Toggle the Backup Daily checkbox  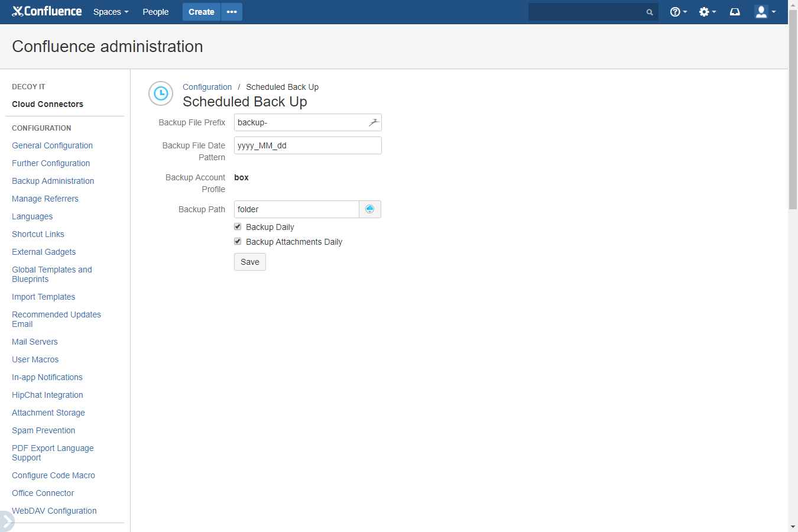coord(238,226)
